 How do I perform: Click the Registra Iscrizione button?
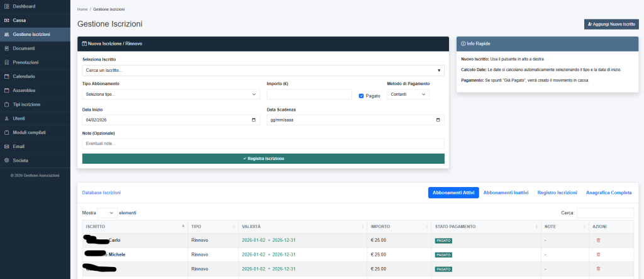point(263,159)
